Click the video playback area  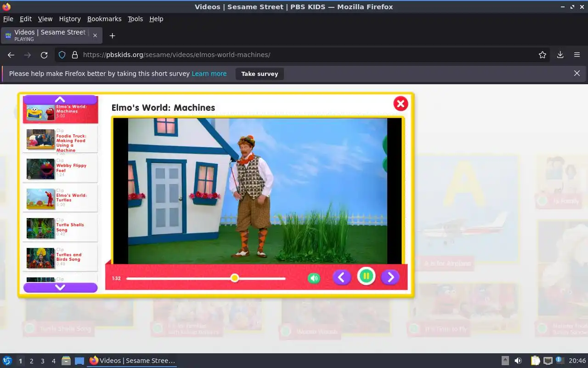click(258, 191)
